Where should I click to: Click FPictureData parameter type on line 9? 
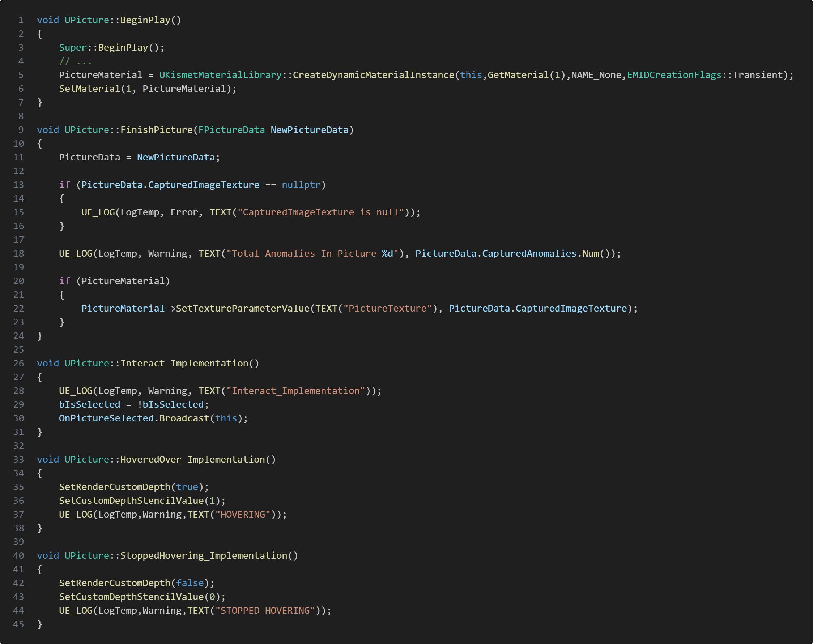[231, 130]
